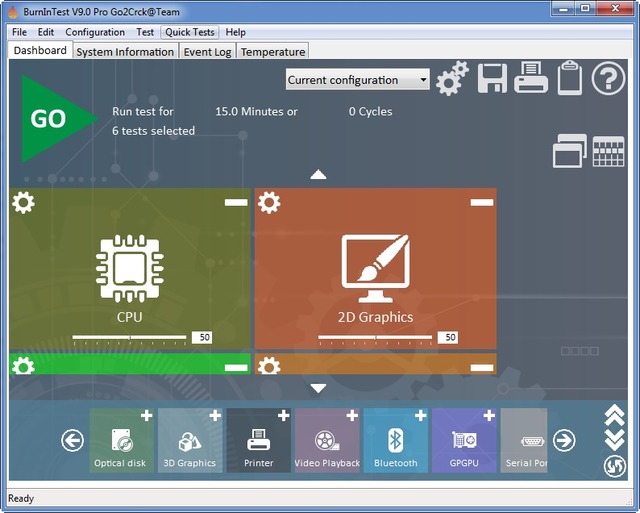This screenshot has height=513, width=640.
Task: Open help question mark icon
Action: tap(608, 79)
